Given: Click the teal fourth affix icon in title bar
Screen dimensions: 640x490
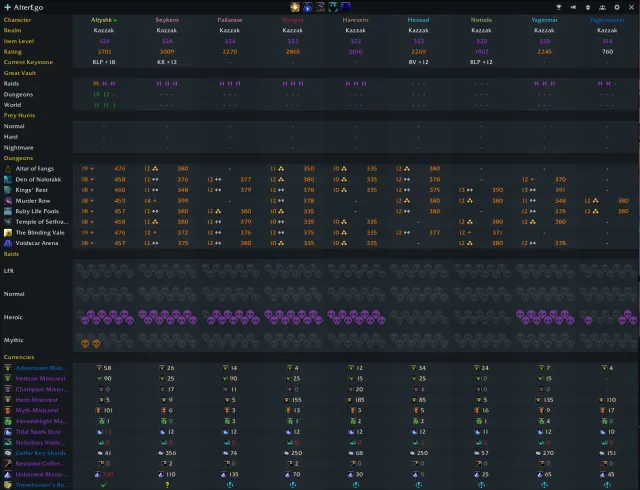Looking at the screenshot, I should pos(333,7).
